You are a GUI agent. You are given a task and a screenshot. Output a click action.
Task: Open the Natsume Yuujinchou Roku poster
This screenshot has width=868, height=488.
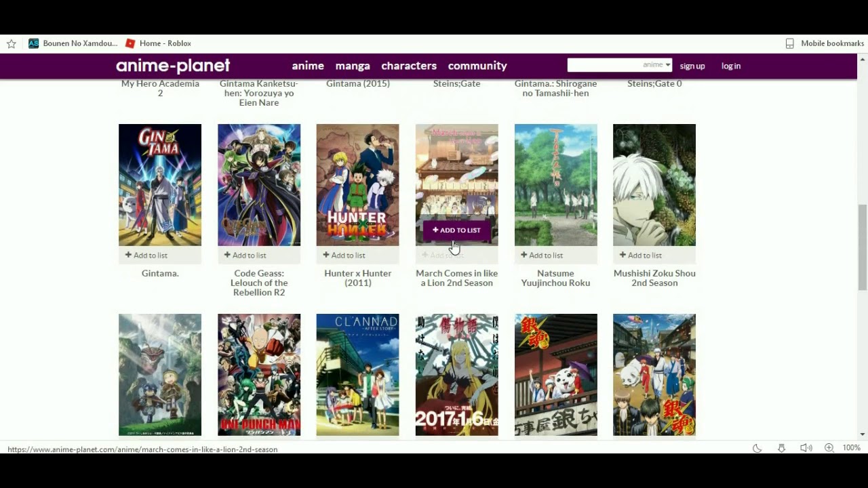556,185
